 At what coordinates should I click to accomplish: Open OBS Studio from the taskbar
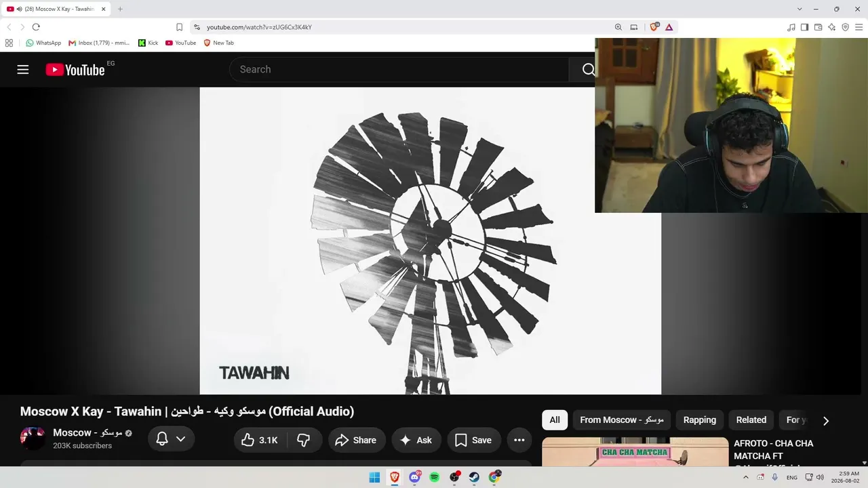tap(454, 477)
